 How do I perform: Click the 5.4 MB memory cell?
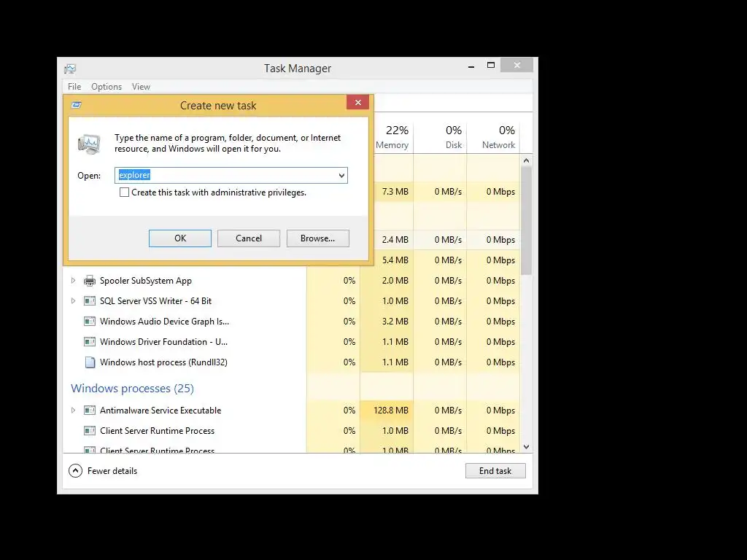pos(395,260)
